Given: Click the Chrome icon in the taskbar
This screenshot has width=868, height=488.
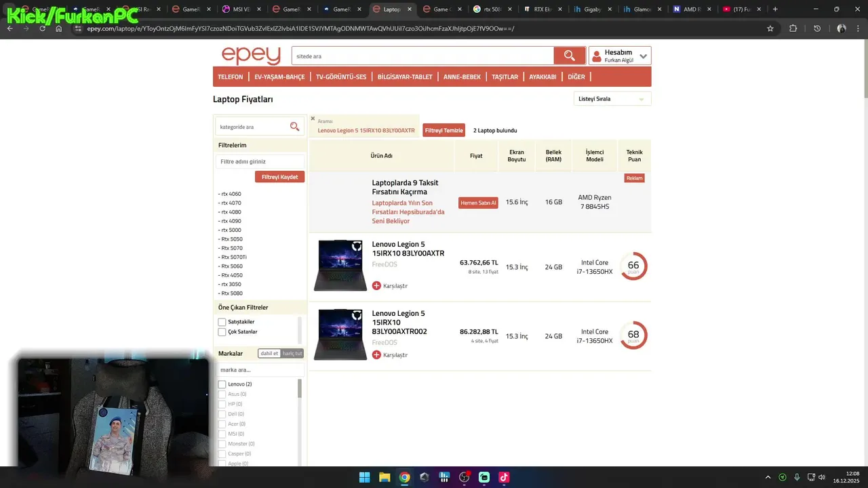Looking at the screenshot, I should click(404, 477).
